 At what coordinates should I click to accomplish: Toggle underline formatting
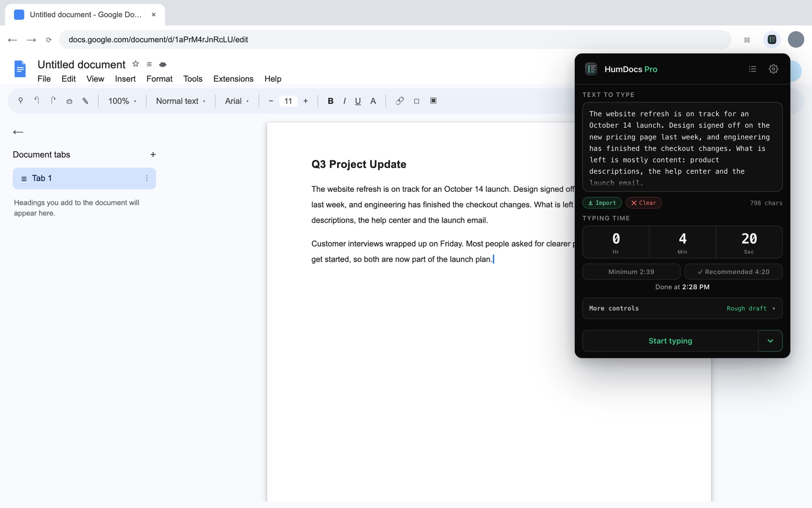click(358, 101)
